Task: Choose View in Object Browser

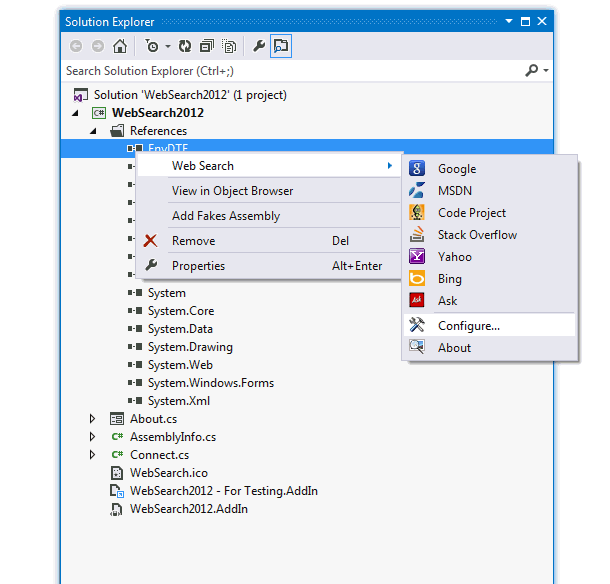Action: coord(268,191)
